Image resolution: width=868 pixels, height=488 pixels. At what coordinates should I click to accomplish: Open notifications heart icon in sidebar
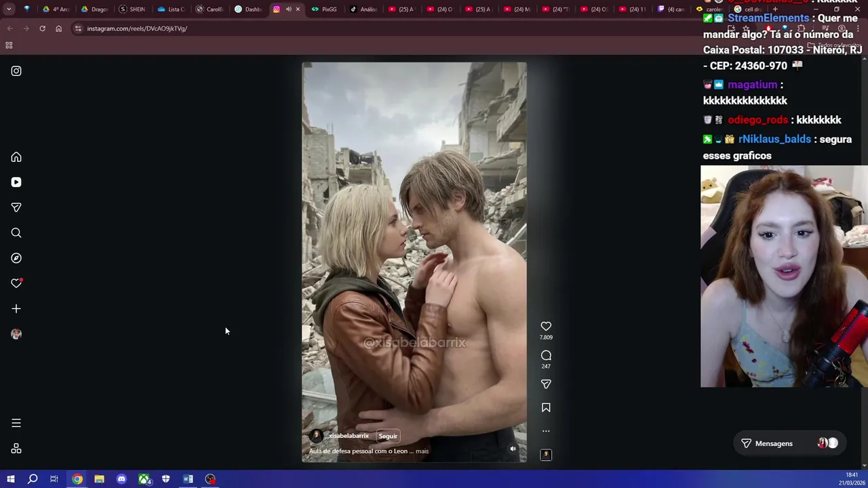point(16,283)
